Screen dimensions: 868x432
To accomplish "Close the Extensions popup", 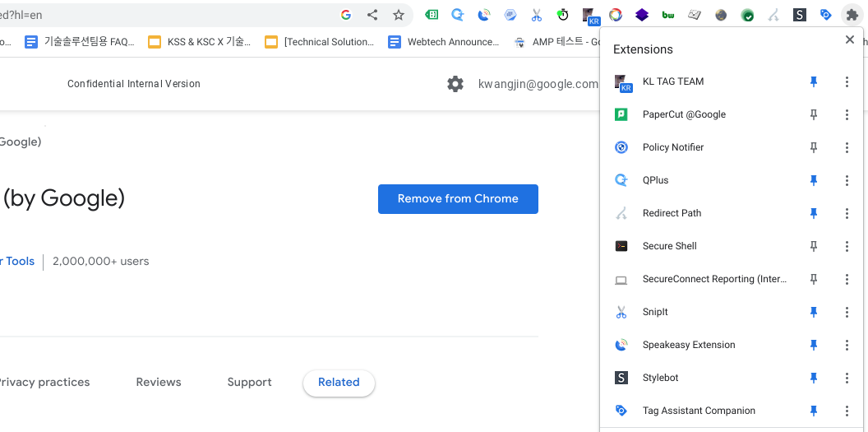I will pyautogui.click(x=850, y=39).
